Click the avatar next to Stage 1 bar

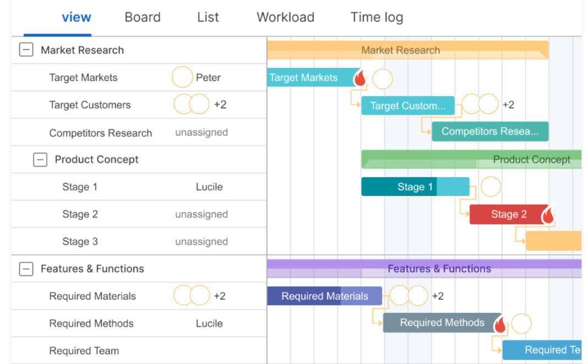(491, 187)
